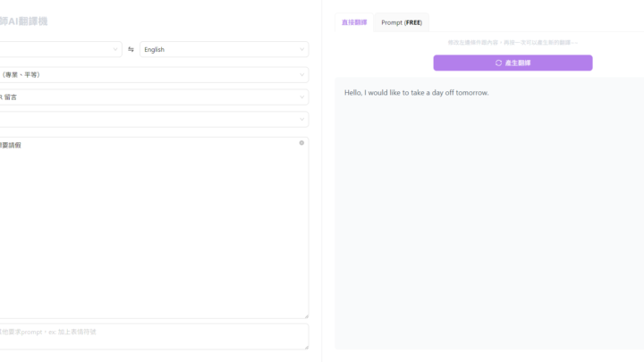Image resolution: width=644 pixels, height=362 pixels.
Task: Click the clear-text icon in the source textbox
Action: click(x=301, y=143)
